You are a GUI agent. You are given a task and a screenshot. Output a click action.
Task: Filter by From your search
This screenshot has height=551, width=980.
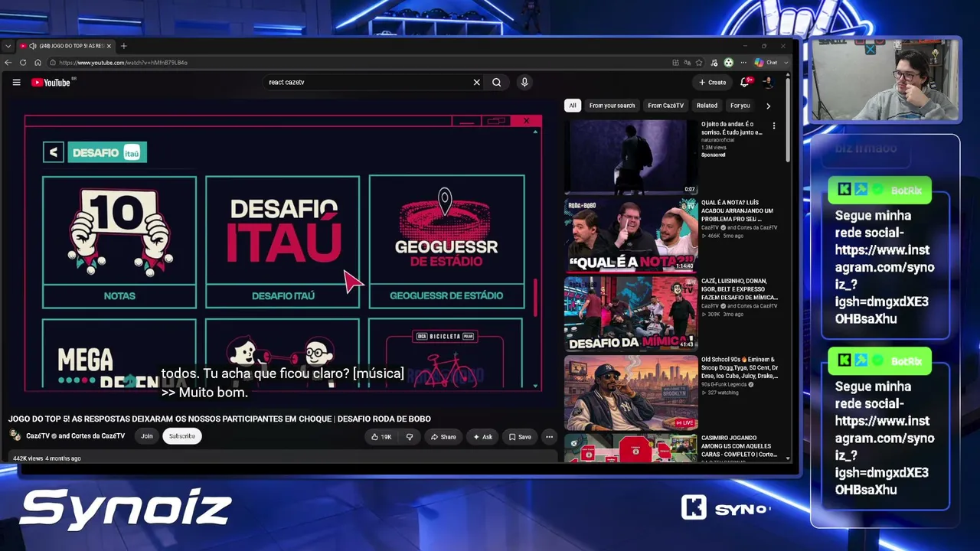612,106
